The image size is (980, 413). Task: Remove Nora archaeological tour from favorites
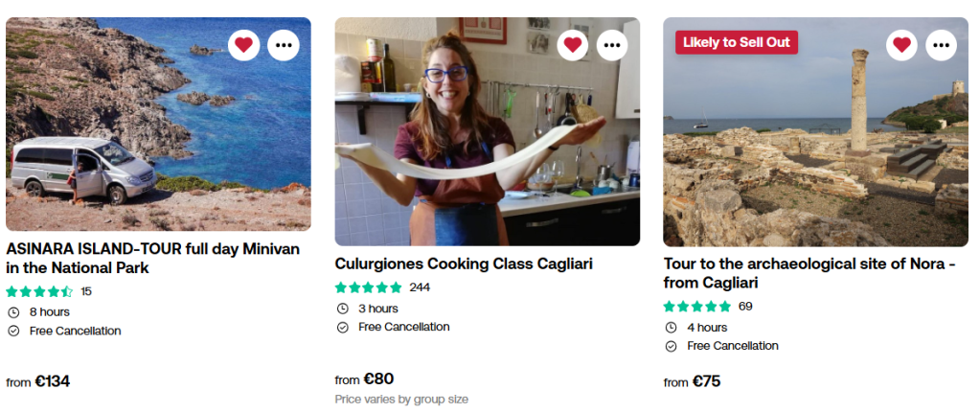click(901, 44)
